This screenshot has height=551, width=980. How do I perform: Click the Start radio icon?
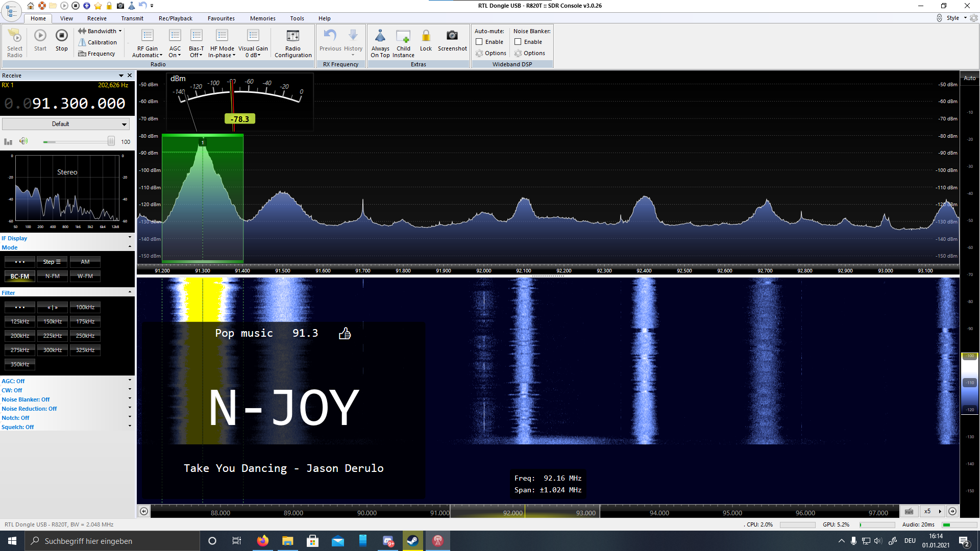pos(40,36)
